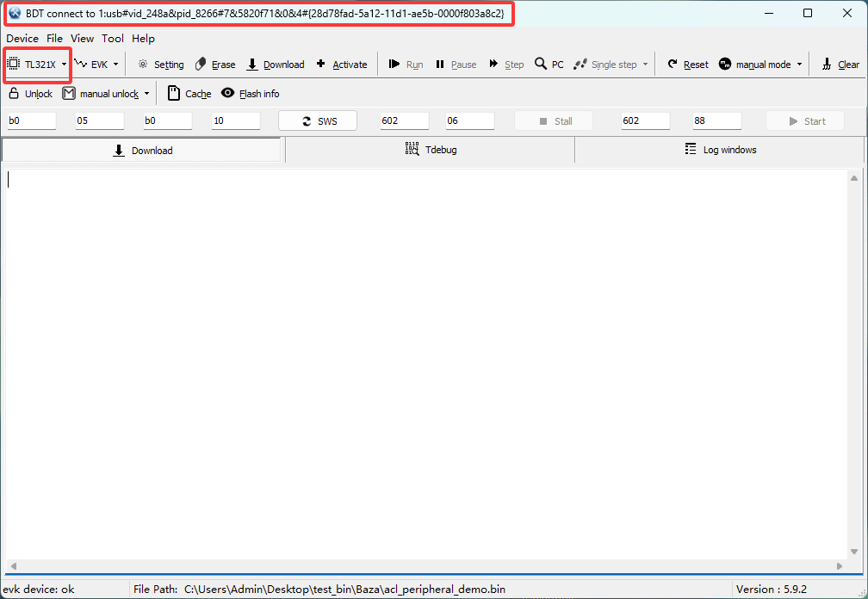Open the Tool menu
Viewport: 868px width, 599px height.
click(x=112, y=38)
